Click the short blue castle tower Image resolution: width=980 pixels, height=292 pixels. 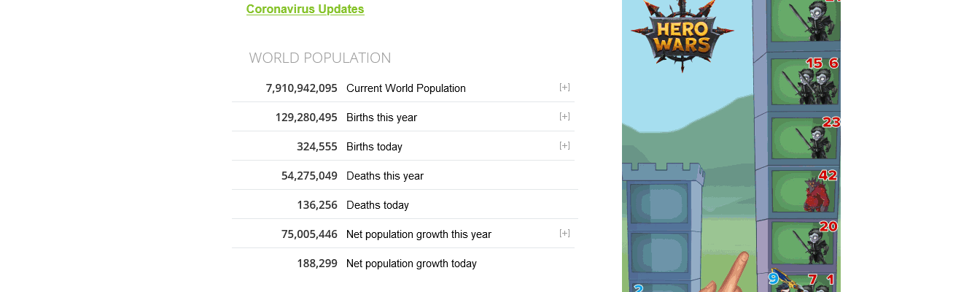[660, 226]
